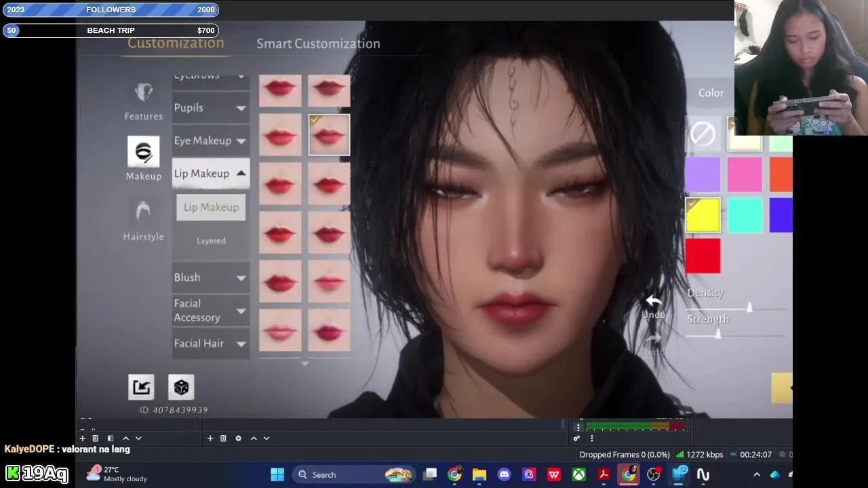
Task: Click the plus icon beside the gear in OBS
Action: (x=210, y=439)
